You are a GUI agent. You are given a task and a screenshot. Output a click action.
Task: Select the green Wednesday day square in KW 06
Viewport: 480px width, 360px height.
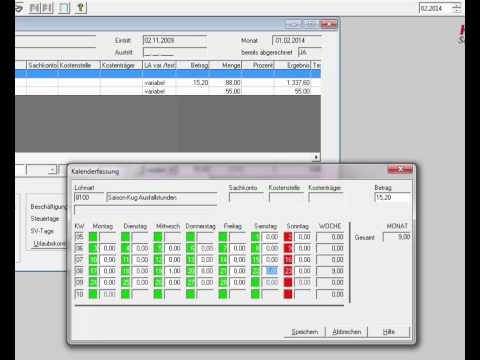(158, 248)
